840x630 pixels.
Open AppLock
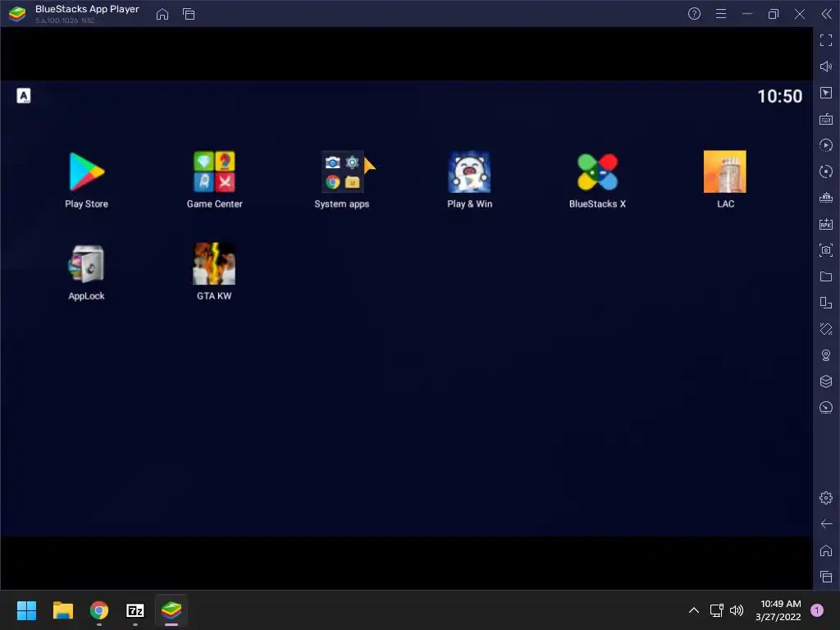(86, 263)
